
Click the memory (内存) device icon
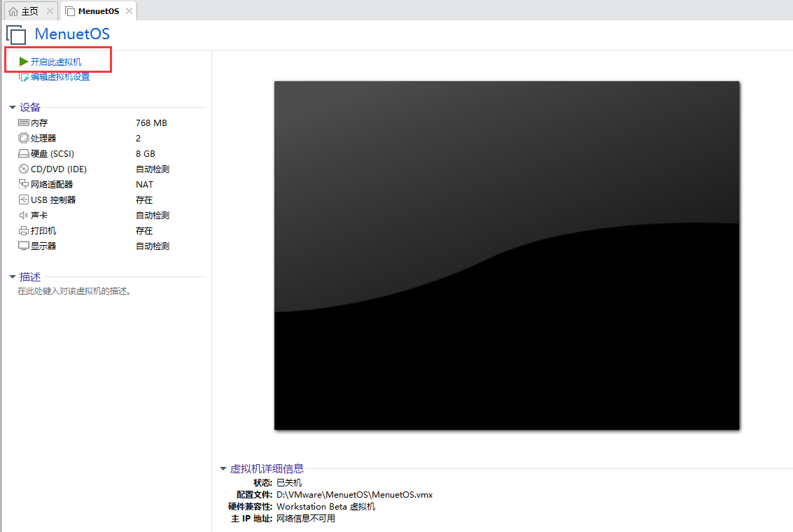(x=24, y=123)
